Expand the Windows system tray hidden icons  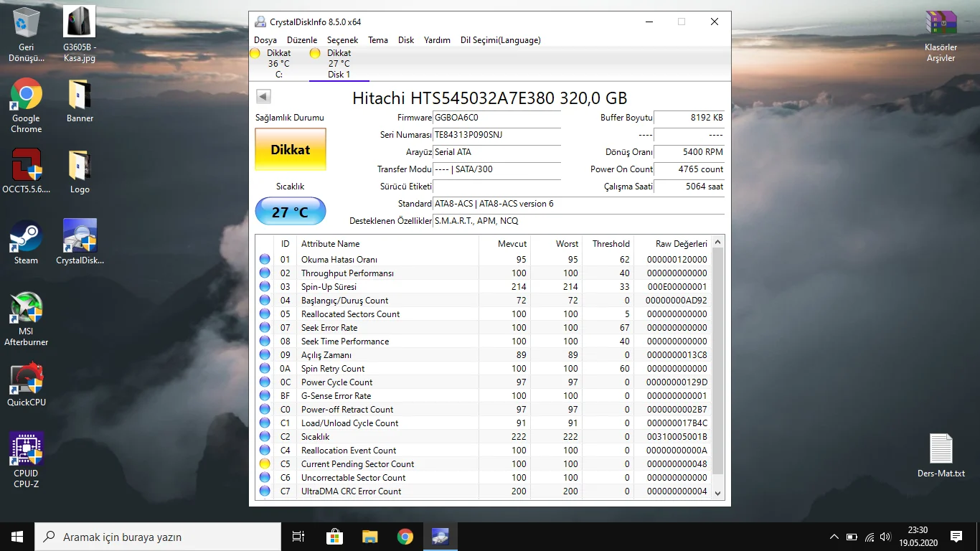tap(834, 536)
